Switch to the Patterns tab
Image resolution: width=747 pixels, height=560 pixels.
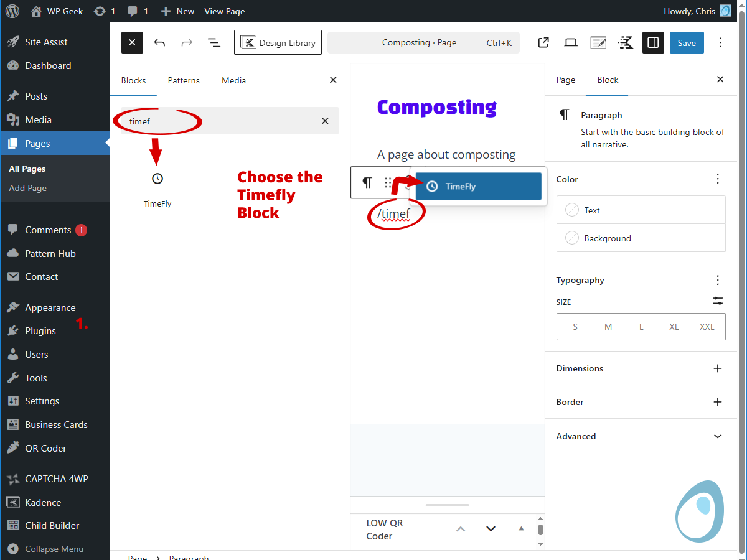pos(183,80)
